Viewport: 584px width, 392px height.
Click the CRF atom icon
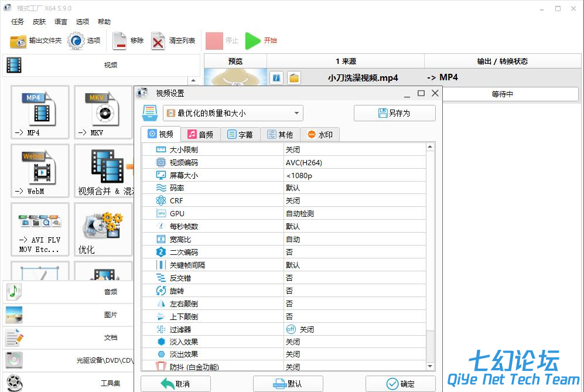pos(160,200)
